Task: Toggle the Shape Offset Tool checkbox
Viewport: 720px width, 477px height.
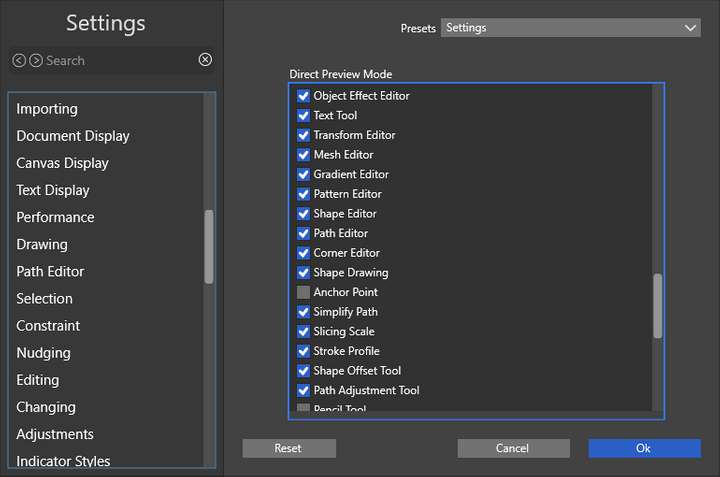Action: [303, 371]
